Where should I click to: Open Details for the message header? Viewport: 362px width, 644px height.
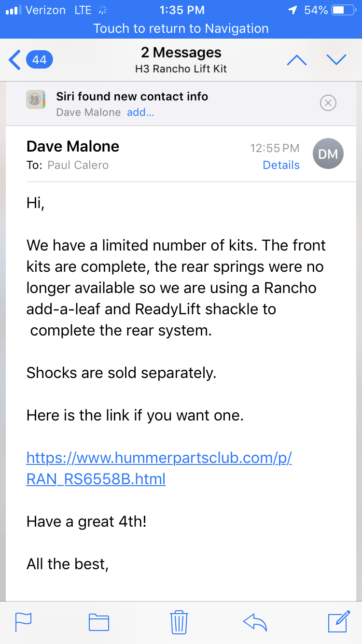(281, 165)
